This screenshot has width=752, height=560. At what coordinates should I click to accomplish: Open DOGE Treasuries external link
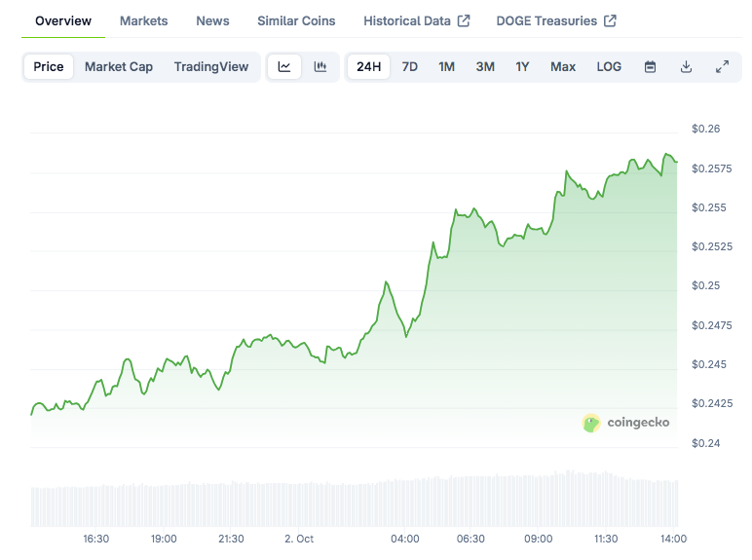coord(555,20)
